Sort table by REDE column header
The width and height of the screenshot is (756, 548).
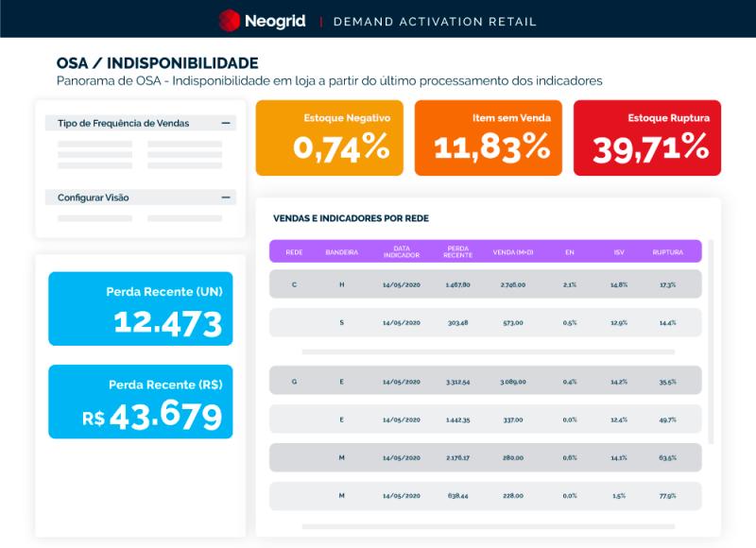click(x=294, y=252)
